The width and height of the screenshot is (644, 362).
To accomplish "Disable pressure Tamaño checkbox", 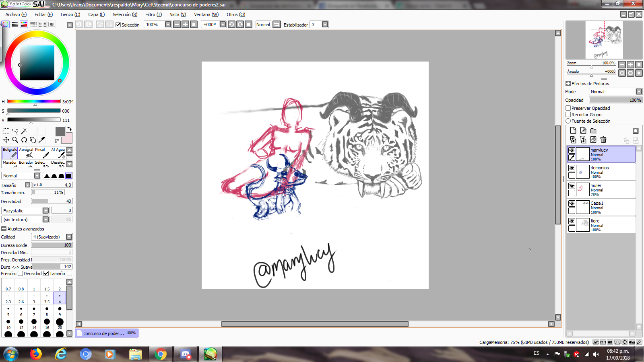I will (46, 274).
